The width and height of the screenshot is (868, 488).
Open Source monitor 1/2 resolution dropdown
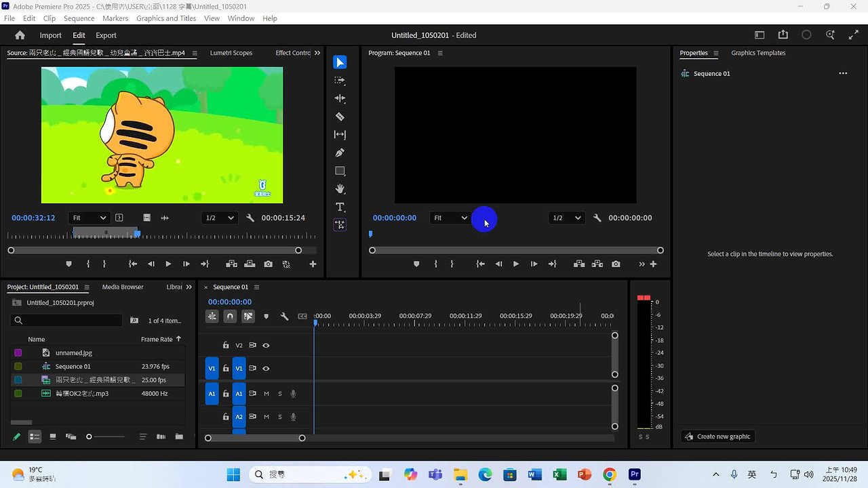pyautogui.click(x=219, y=218)
